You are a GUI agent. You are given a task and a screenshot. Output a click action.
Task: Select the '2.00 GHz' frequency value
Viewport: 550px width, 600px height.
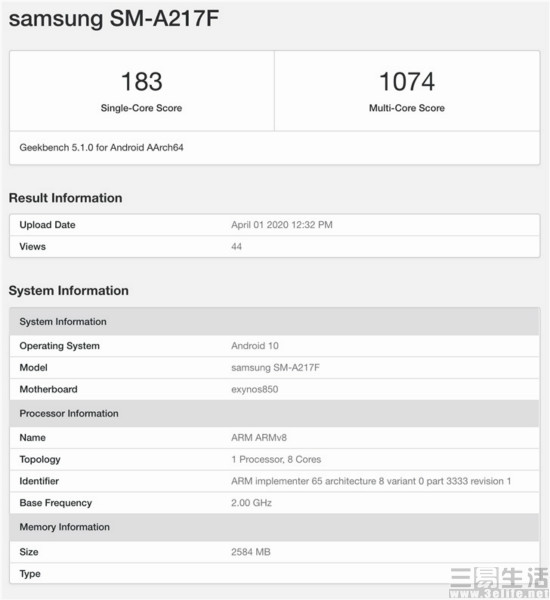(x=251, y=503)
